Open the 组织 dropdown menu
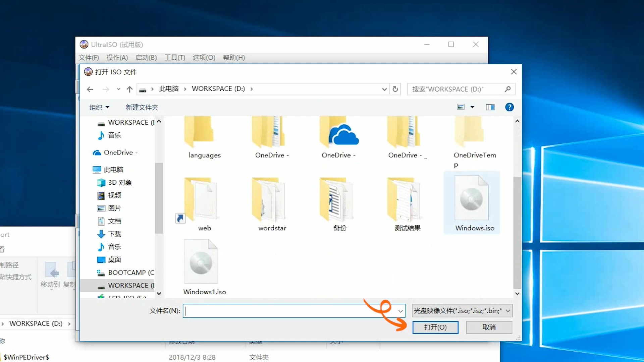Viewport: 644px width, 362px height. pos(99,107)
